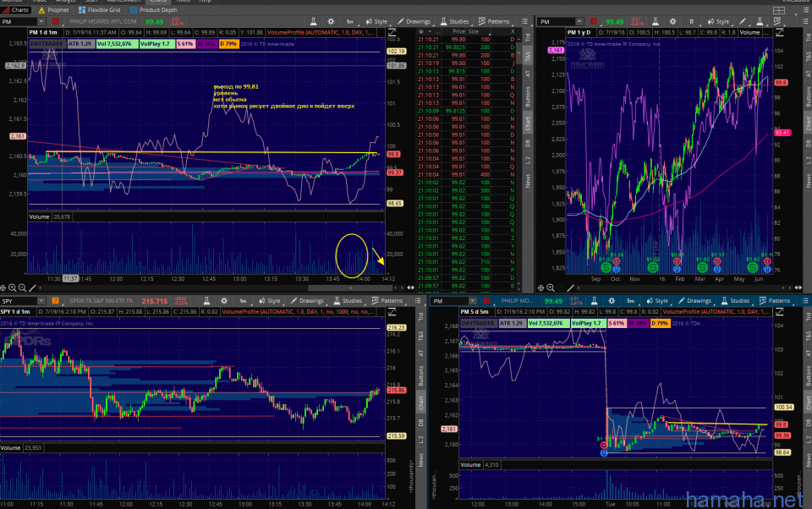Click the zoom-in magnifier under PM 1m chart

pyautogui.click(x=13, y=288)
